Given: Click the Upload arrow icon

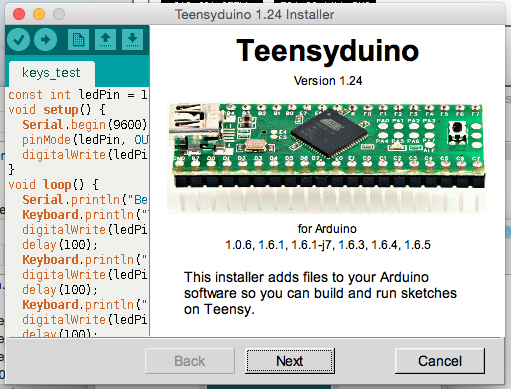Looking at the screenshot, I should [45, 39].
